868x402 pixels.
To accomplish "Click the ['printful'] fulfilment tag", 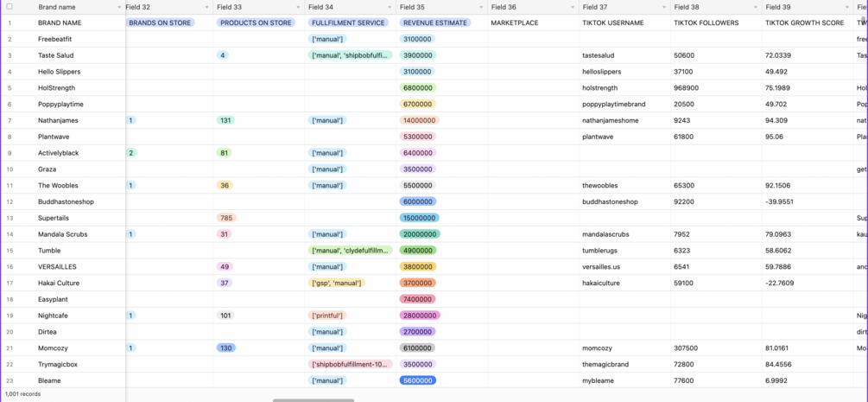I will coord(327,316).
